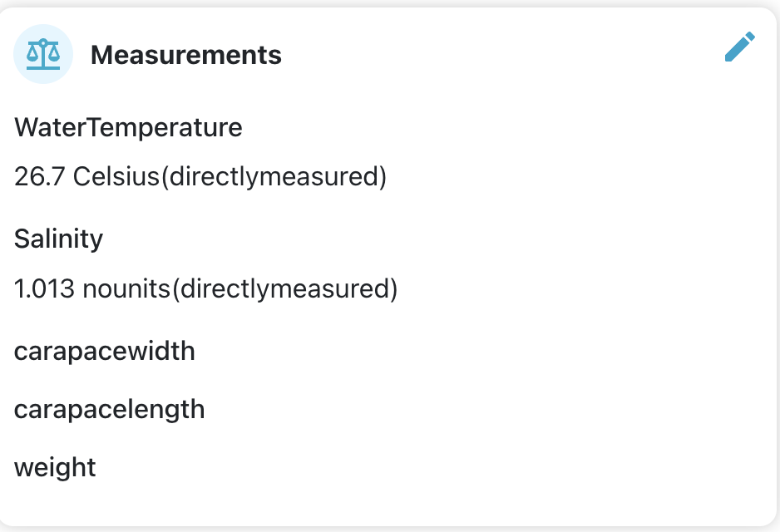The image size is (780, 532).
Task: Click empty header space between Measurements and pencil
Action: [x=499, y=56]
